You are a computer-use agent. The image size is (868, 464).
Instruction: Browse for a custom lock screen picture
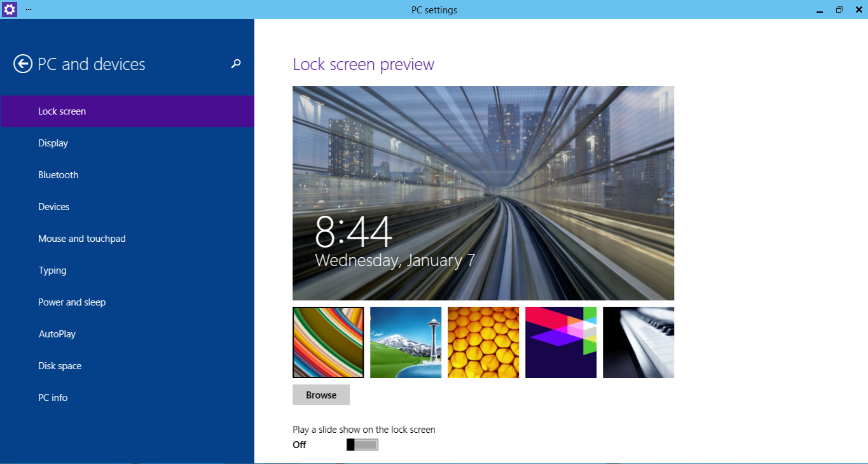tap(320, 395)
